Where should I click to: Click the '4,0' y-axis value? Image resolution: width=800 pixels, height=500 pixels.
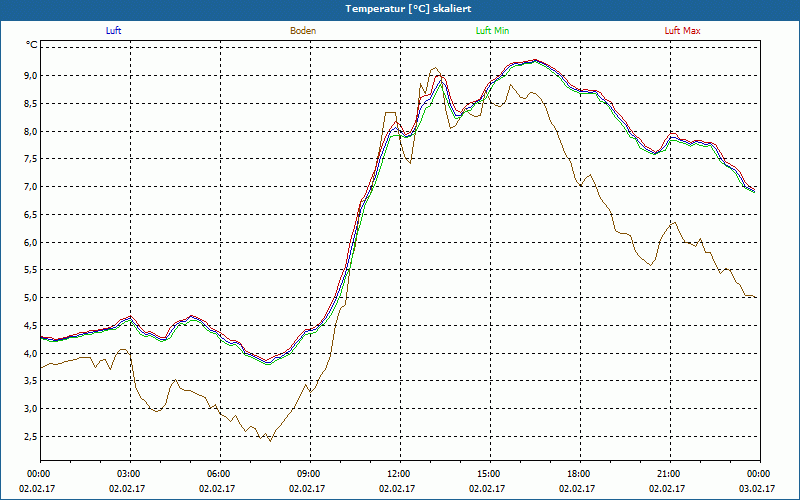(32, 354)
